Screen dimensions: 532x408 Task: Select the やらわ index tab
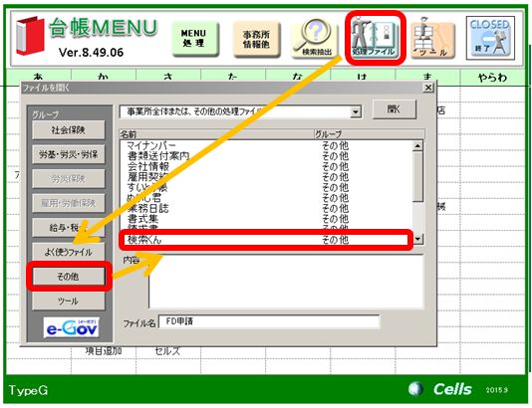pos(492,78)
